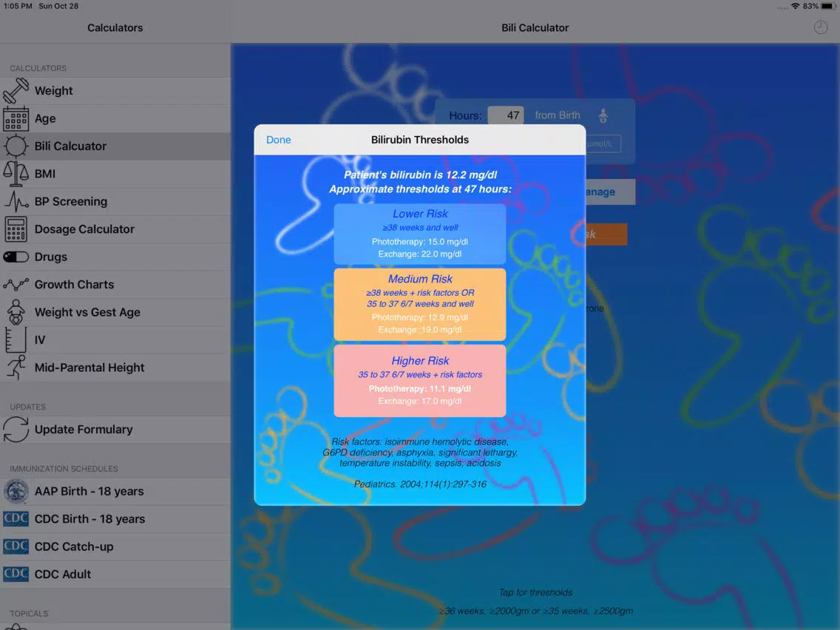Open Weight vs Gest Age calculator
Image resolution: width=840 pixels, height=630 pixels.
pos(87,312)
